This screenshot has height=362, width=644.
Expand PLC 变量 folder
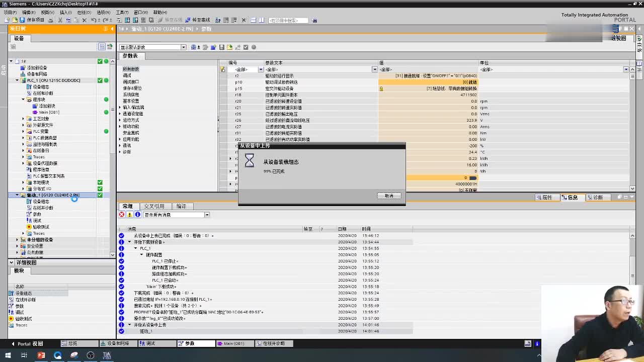[23, 131]
